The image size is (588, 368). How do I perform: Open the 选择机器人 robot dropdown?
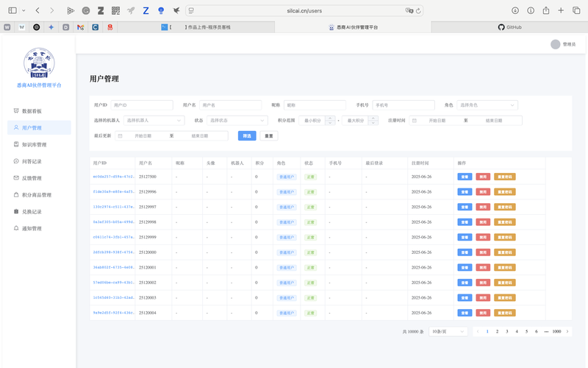tap(154, 121)
